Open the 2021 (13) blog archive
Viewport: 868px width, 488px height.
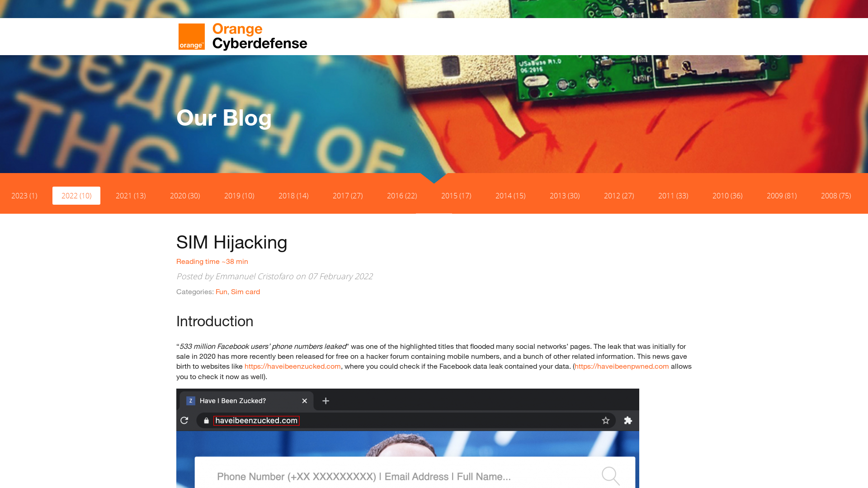tap(131, 196)
